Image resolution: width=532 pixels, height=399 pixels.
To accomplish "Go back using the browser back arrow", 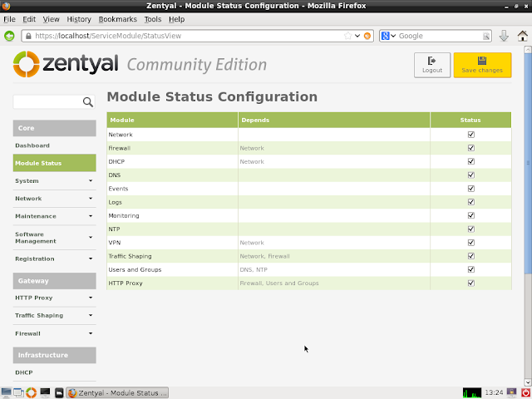I will (x=9, y=36).
